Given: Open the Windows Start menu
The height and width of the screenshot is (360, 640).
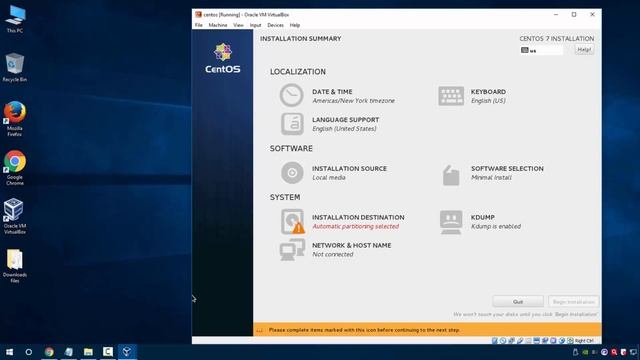Looking at the screenshot, I should [9, 352].
